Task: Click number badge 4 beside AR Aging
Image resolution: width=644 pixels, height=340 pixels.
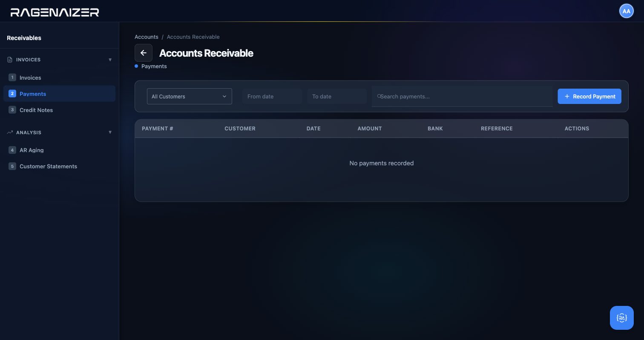Action: pos(12,150)
